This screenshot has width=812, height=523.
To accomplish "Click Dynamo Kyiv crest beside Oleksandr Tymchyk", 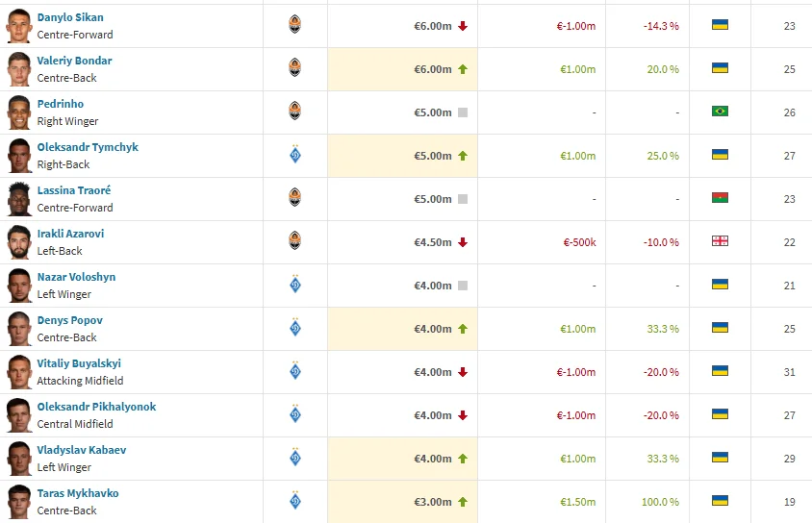I will 295,155.
